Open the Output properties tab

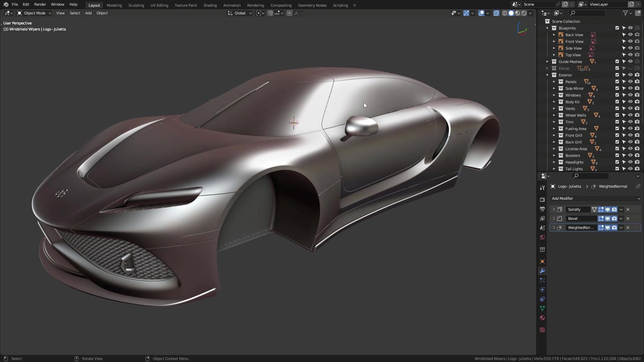(x=542, y=209)
